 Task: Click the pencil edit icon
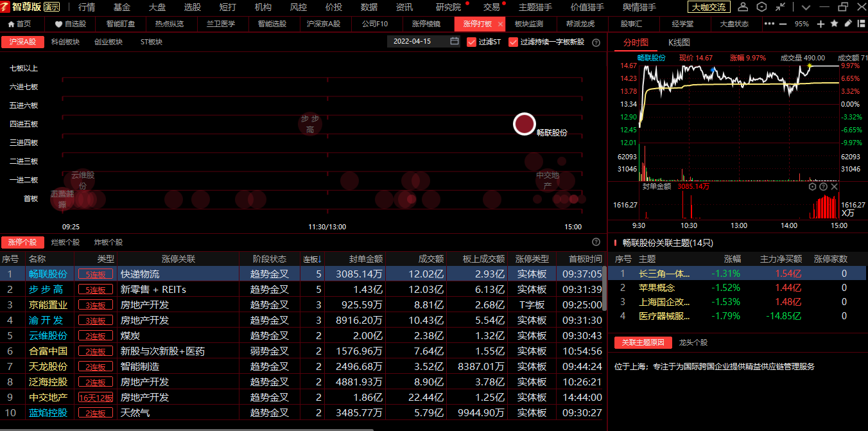pyautogui.click(x=847, y=23)
